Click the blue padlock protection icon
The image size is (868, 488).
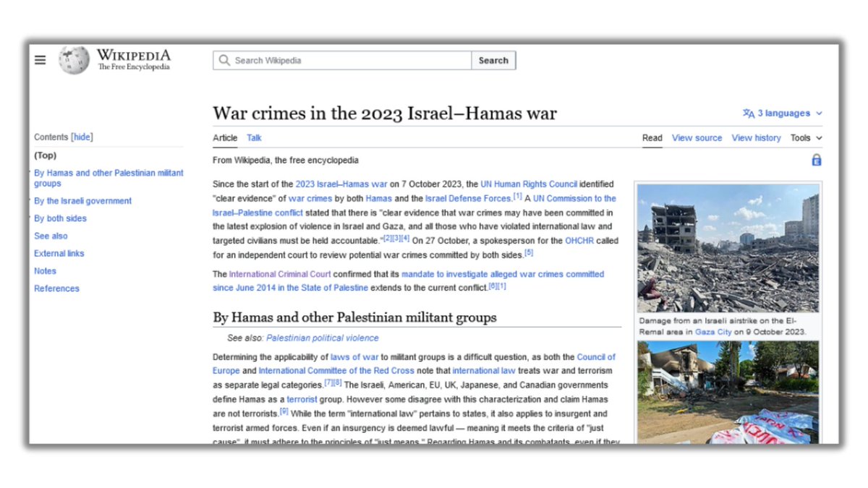tap(817, 160)
